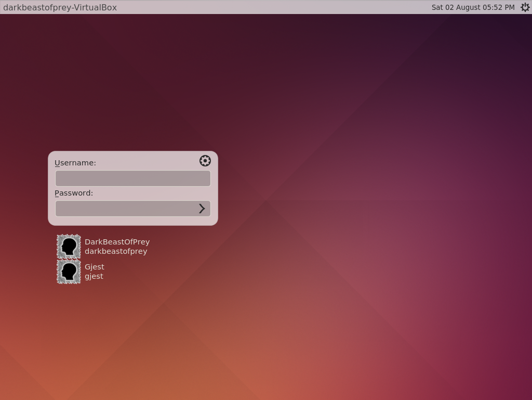The height and width of the screenshot is (400, 532).
Task: Open the power menu icon in top bar
Action: [x=525, y=7]
